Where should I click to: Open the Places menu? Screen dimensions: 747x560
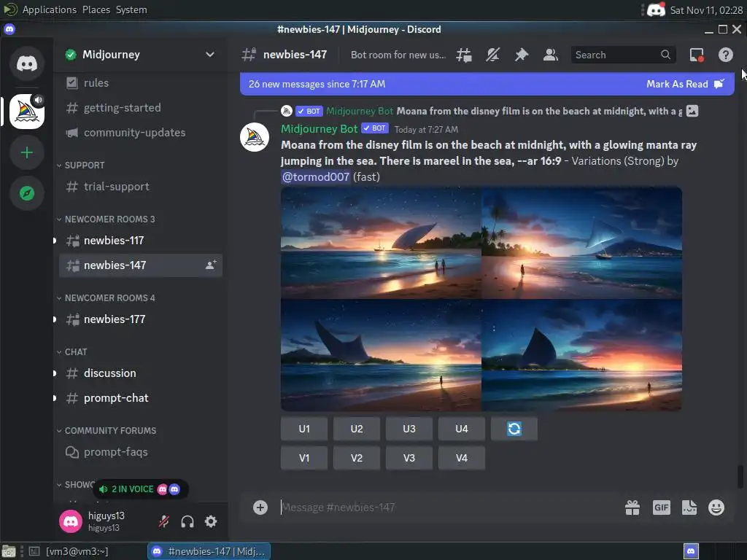tap(96, 9)
